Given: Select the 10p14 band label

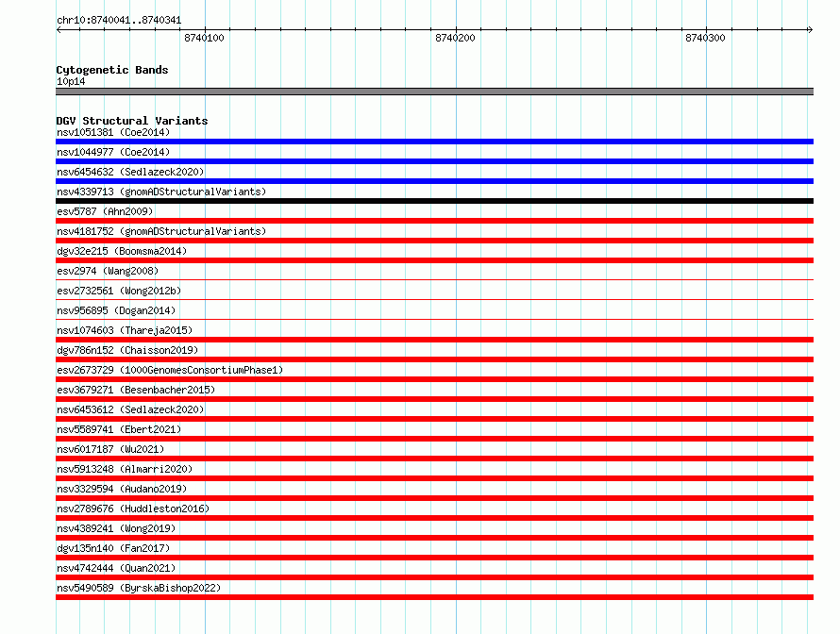Looking at the screenshot, I should [x=71, y=81].
